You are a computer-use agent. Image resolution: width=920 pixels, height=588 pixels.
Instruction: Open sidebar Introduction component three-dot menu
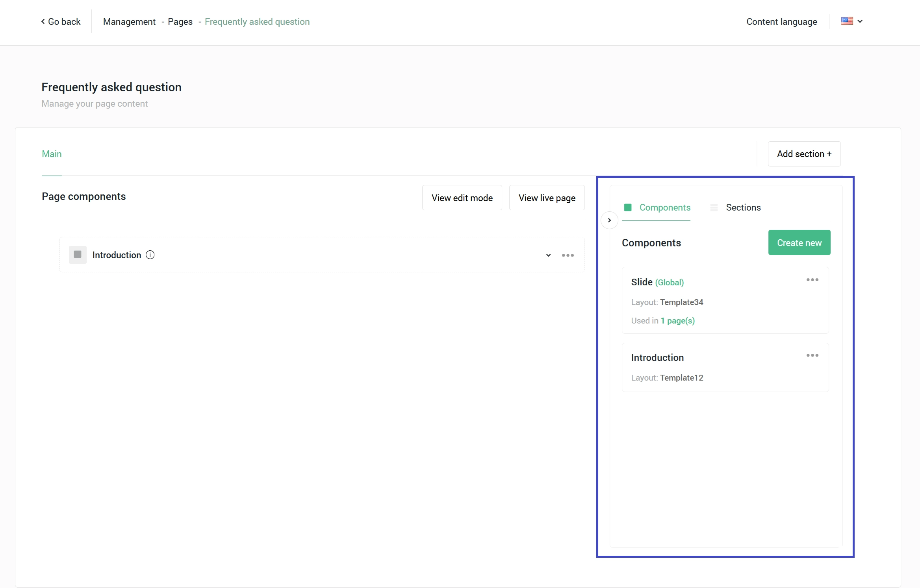click(812, 355)
